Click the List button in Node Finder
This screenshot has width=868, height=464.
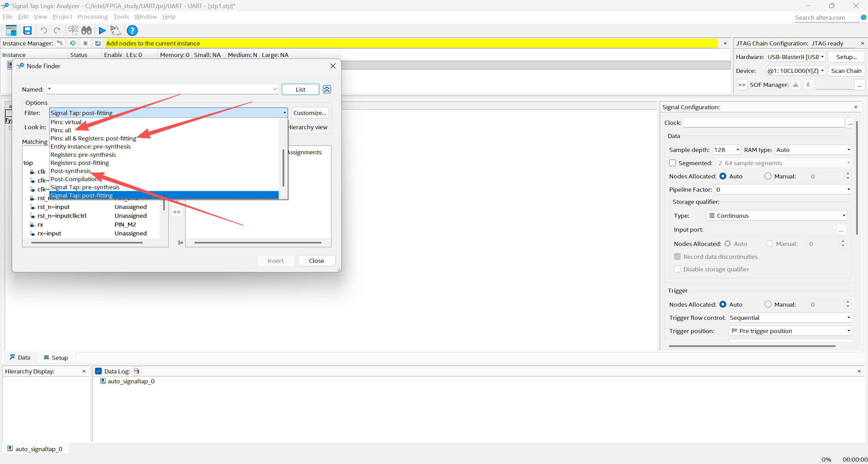pyautogui.click(x=301, y=89)
